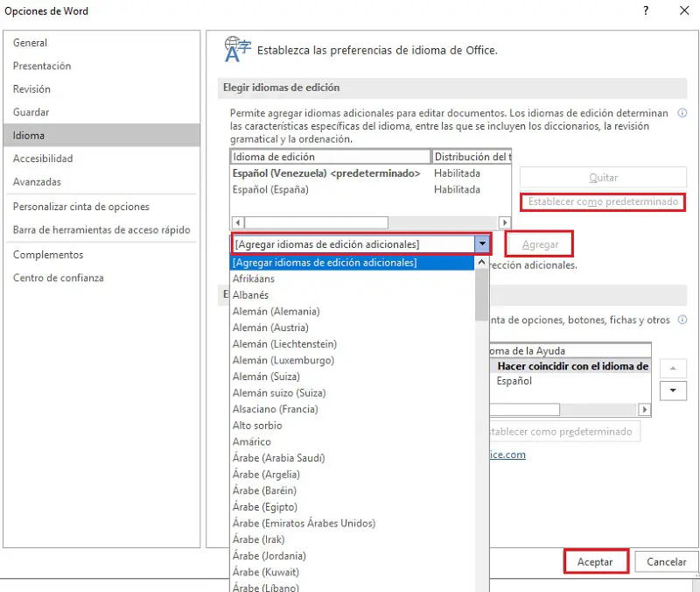Open the Guardar settings category

click(x=101, y=112)
